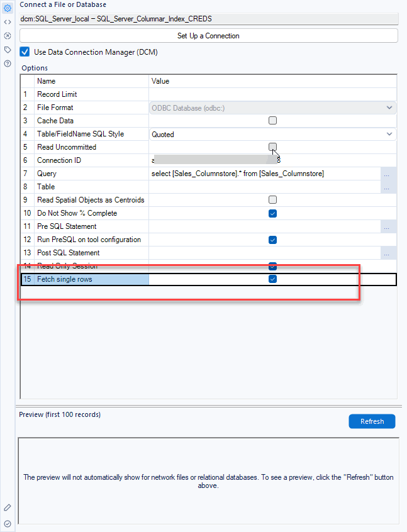
Task: Click the Set Up a Connection button
Action: coord(208,36)
